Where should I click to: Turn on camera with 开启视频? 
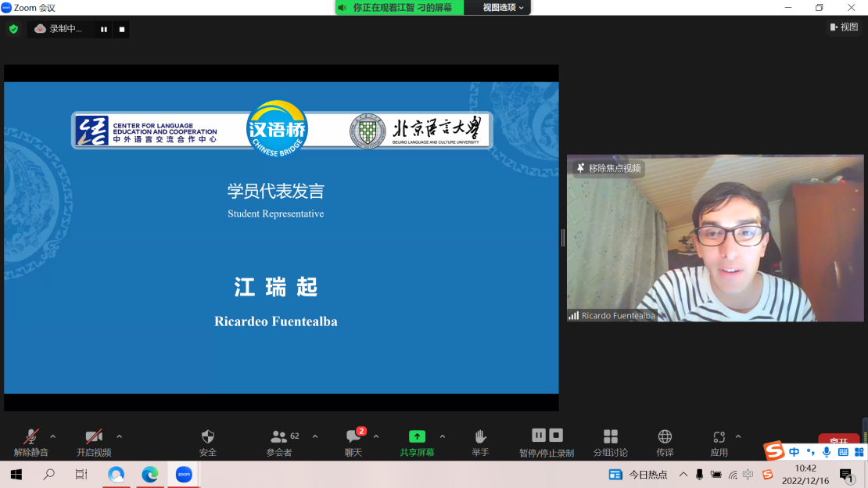tap(94, 437)
